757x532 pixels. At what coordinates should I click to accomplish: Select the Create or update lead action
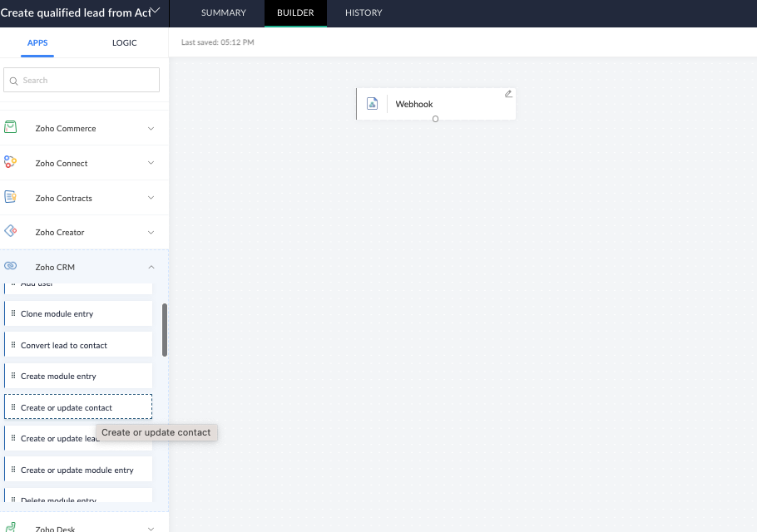tap(78, 438)
